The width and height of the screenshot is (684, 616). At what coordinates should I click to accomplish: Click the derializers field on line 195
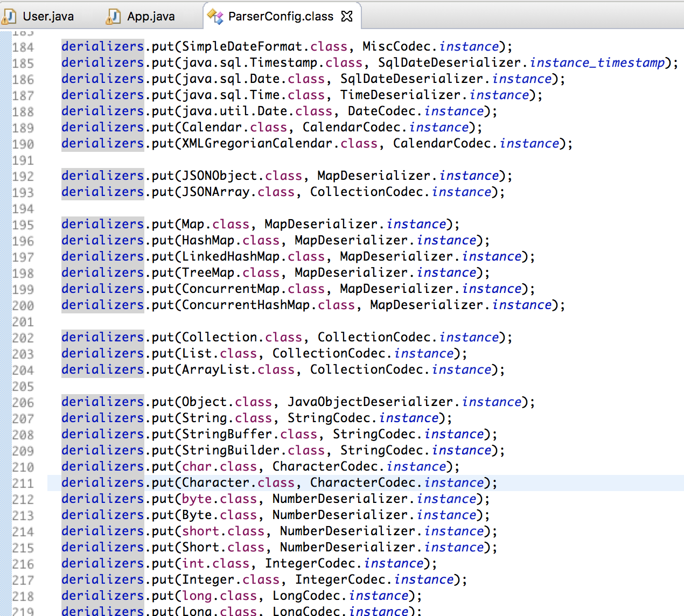tap(103, 224)
